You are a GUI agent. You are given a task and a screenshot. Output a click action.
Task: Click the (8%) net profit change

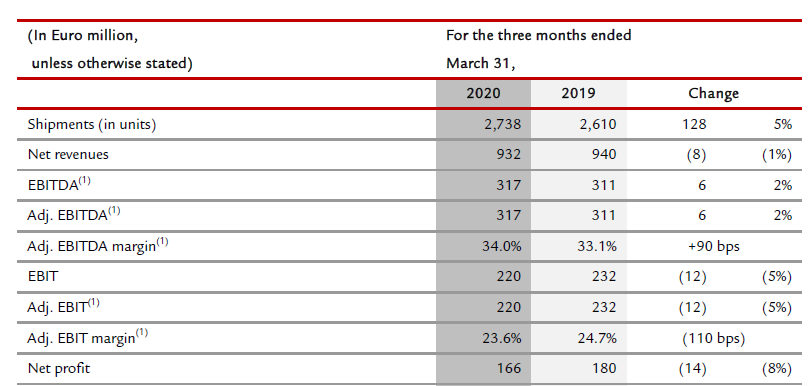tap(777, 368)
